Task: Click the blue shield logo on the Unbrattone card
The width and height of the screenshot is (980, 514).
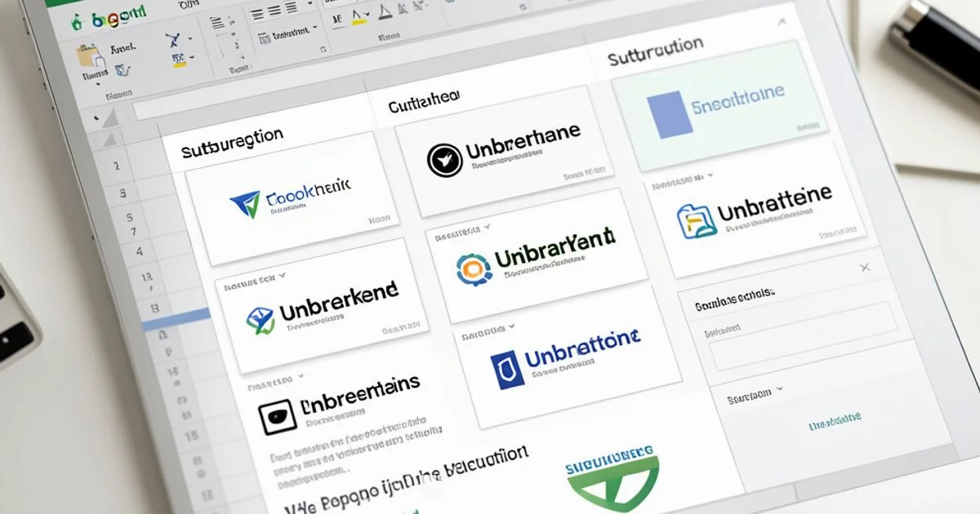Action: pyautogui.click(x=508, y=368)
